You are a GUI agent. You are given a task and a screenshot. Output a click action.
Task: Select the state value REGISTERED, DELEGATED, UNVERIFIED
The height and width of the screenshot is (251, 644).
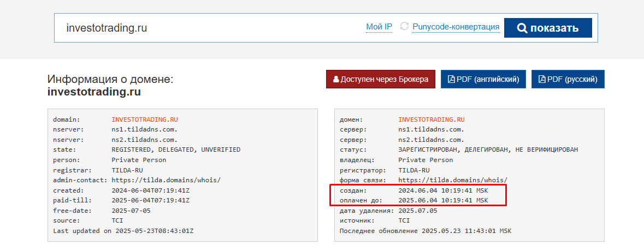tap(176, 150)
